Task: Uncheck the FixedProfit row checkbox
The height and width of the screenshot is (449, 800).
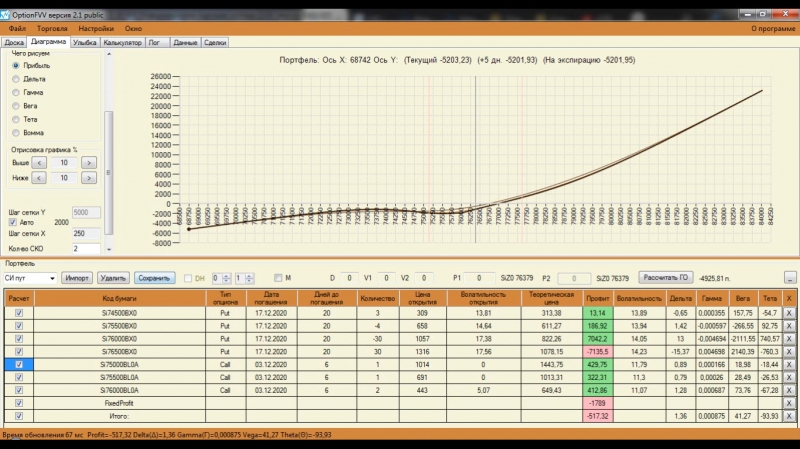Action: (19, 403)
